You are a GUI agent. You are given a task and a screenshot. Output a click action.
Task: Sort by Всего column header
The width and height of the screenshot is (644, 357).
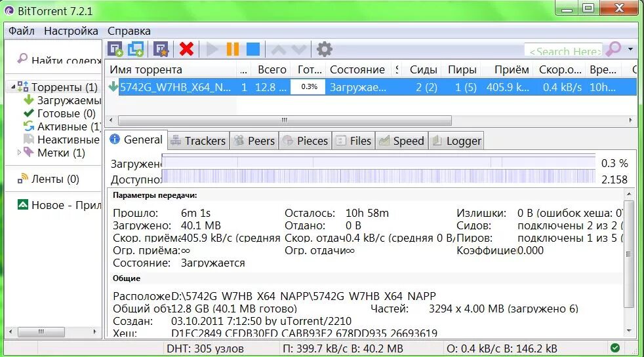click(x=272, y=69)
